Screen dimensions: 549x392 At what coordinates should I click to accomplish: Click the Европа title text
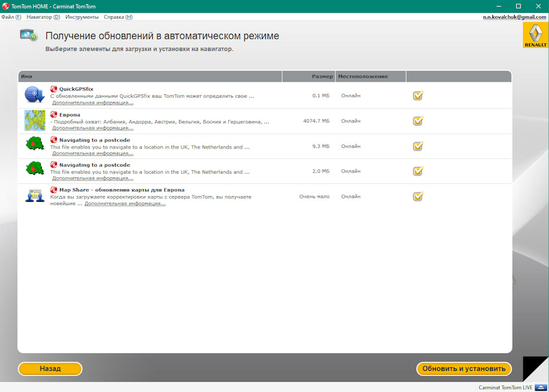coord(70,114)
